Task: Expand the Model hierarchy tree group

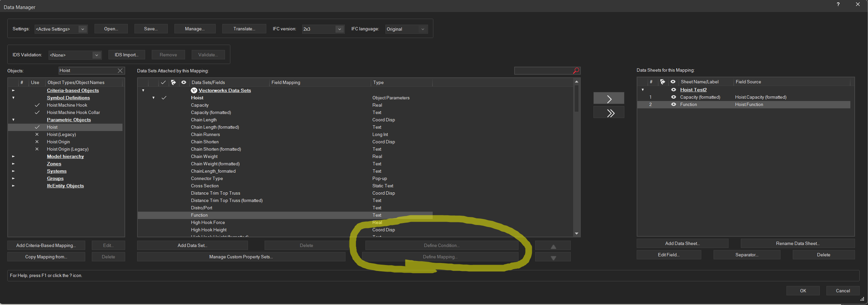Action: point(13,157)
